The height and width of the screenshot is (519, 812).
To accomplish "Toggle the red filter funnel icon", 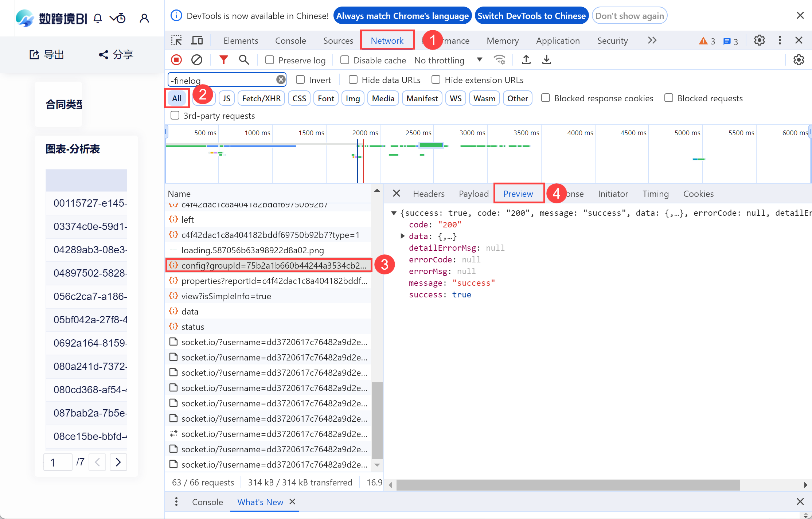I will pyautogui.click(x=223, y=60).
